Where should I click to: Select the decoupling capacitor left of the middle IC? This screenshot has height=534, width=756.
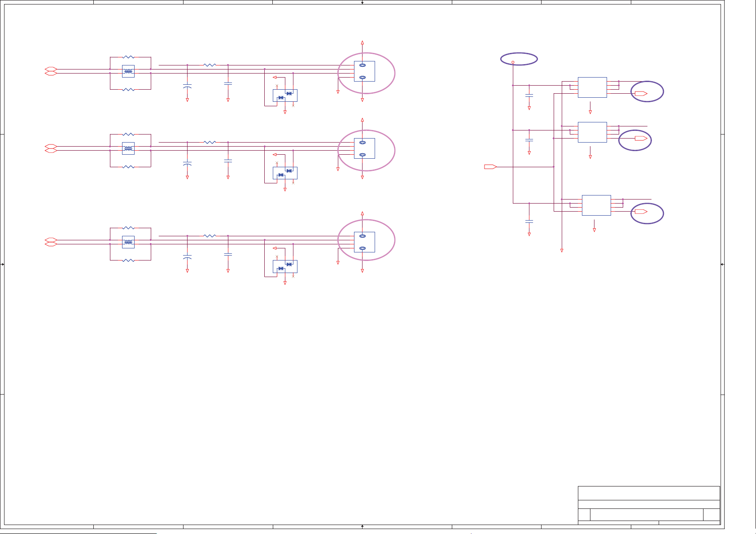coord(529,140)
